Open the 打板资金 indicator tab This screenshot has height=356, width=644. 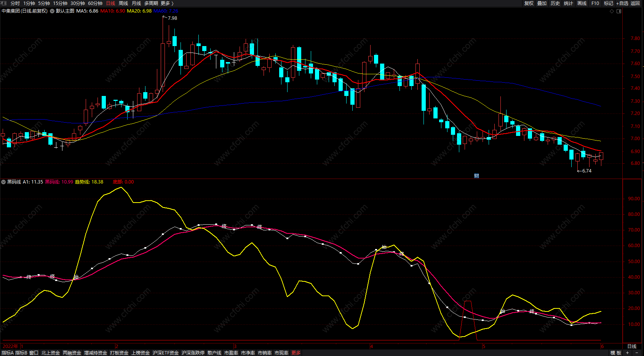(x=119, y=353)
